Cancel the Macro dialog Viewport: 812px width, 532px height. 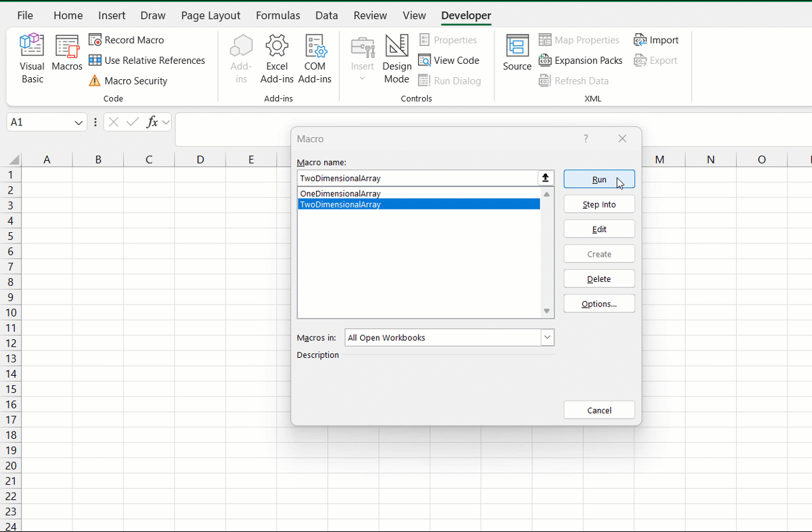tap(599, 410)
